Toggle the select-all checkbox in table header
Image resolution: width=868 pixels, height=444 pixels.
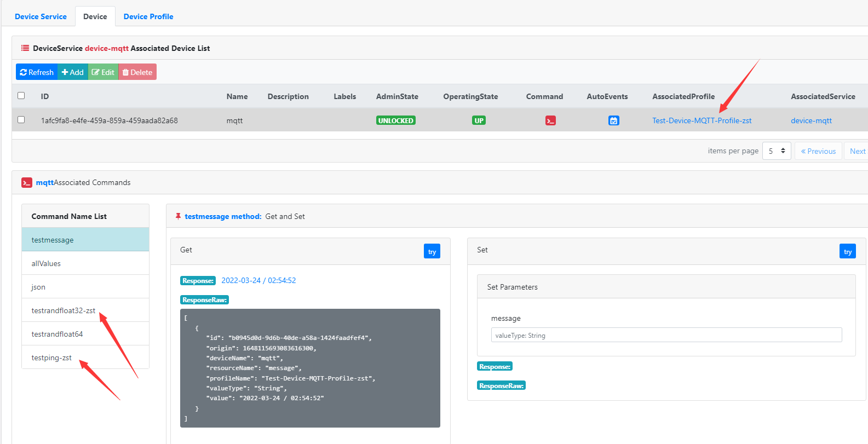[21, 96]
